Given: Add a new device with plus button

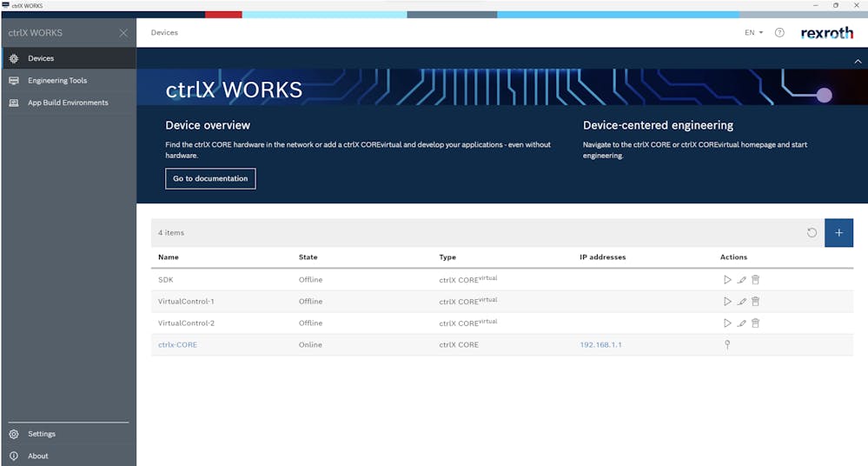Looking at the screenshot, I should tap(838, 233).
